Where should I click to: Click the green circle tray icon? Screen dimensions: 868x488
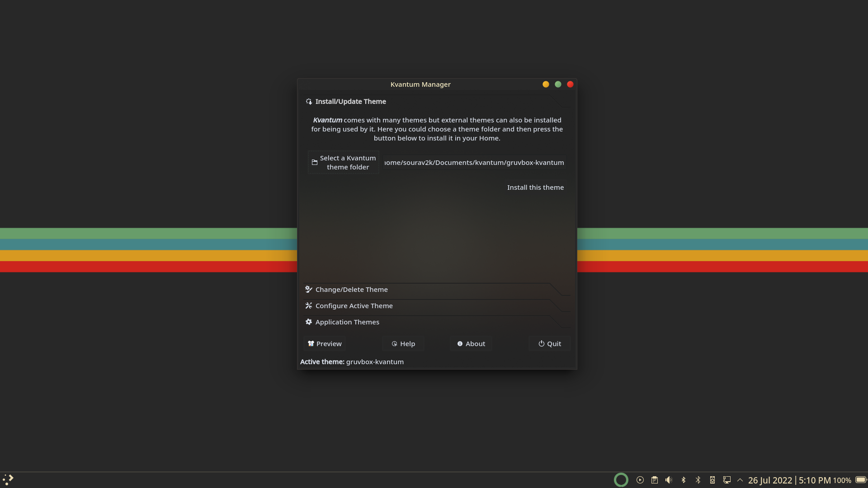pos(621,480)
